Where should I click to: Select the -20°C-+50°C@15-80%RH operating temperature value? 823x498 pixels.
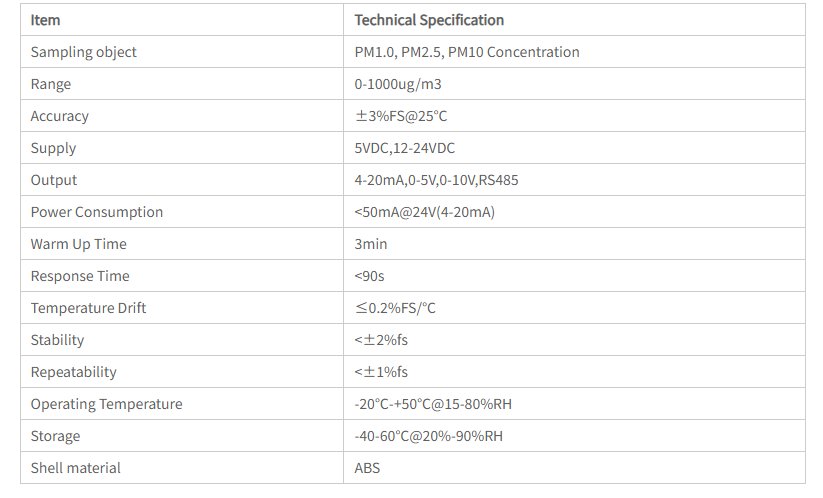click(x=434, y=404)
